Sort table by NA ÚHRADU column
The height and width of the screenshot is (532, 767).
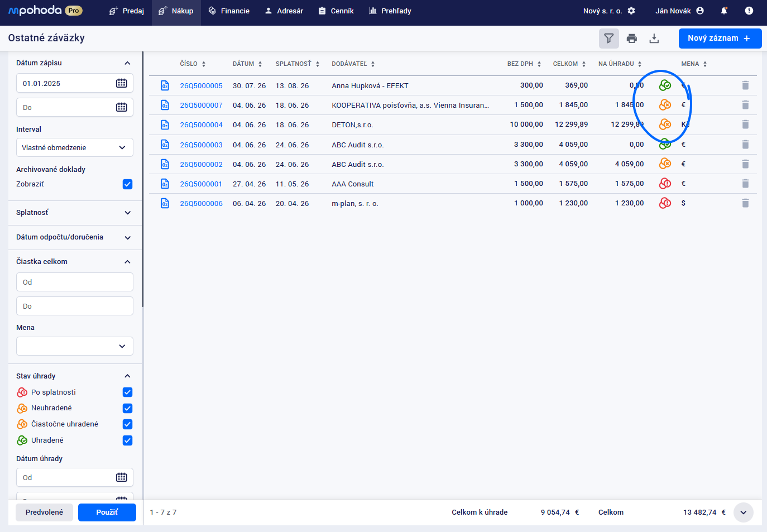click(620, 64)
